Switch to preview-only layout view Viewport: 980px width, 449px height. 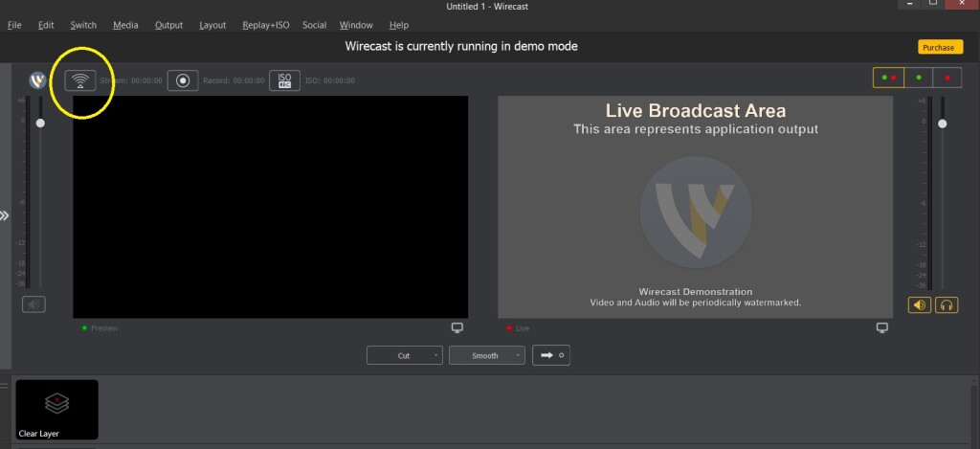(919, 78)
